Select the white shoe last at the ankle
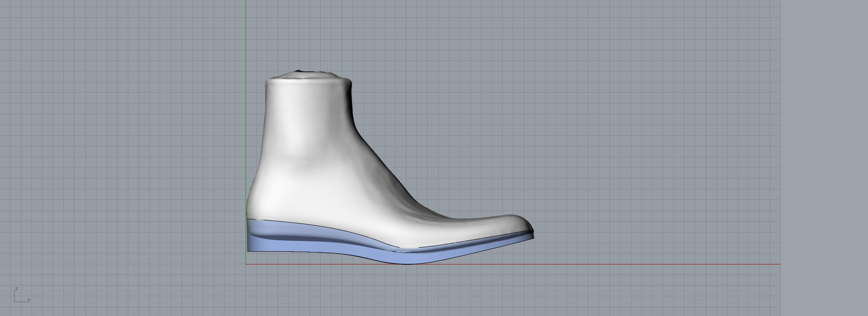 click(x=308, y=118)
